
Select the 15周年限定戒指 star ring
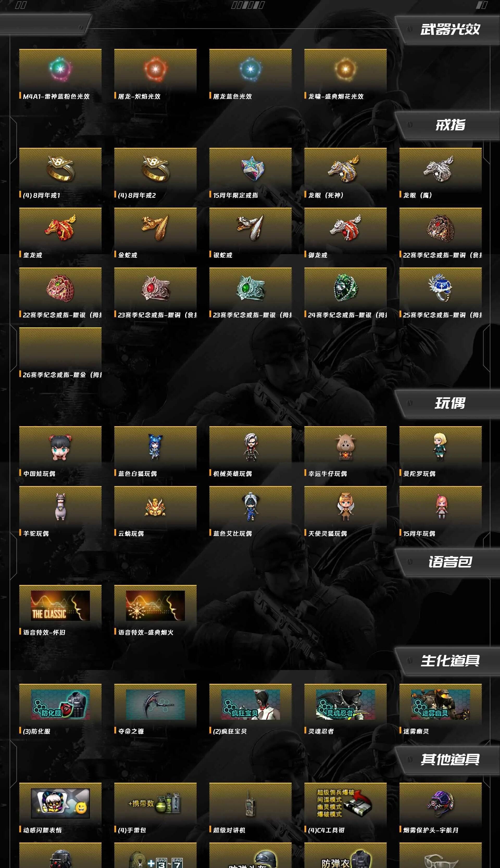[251, 168]
